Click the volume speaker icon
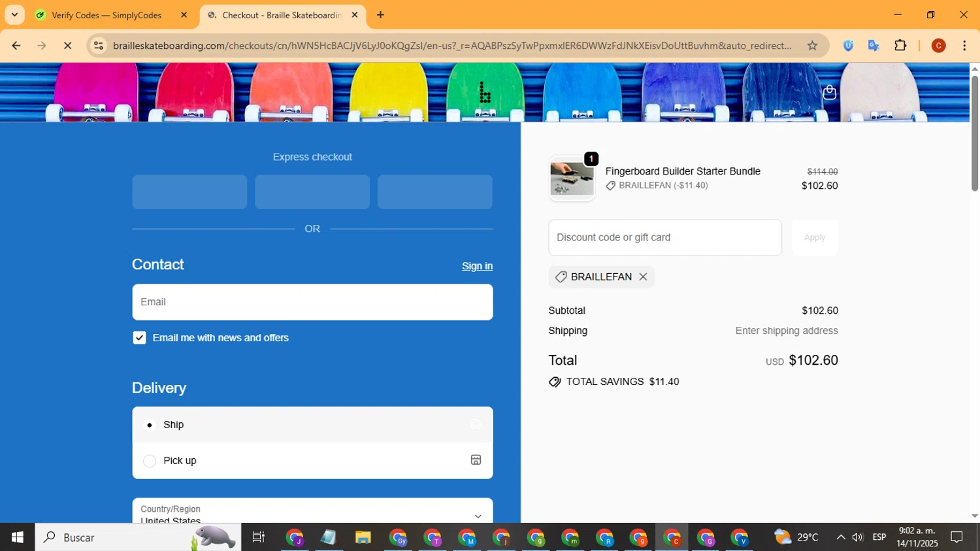This screenshot has width=980, height=551. click(x=858, y=537)
